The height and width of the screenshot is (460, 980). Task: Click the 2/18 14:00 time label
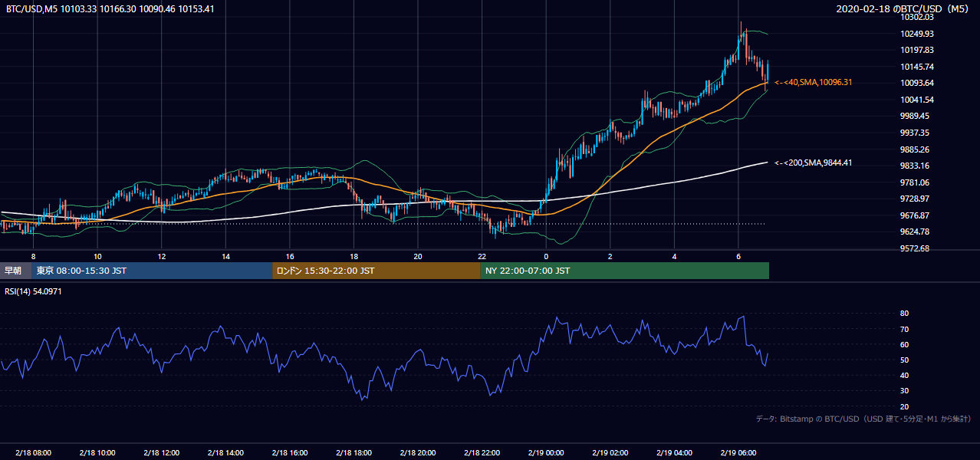tap(225, 452)
